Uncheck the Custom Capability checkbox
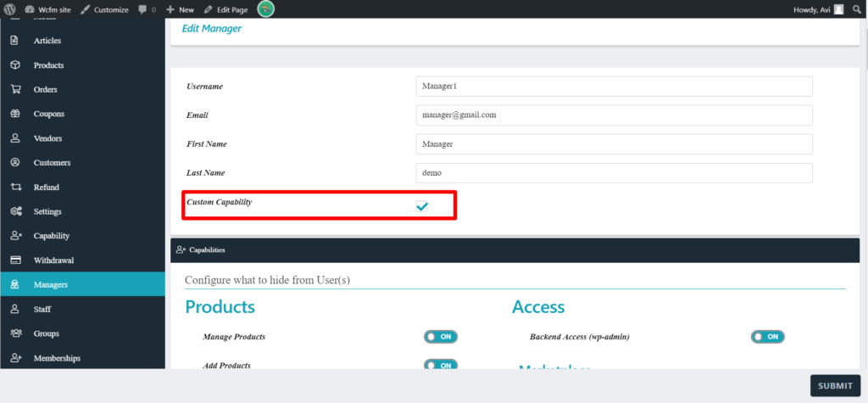Screen dimensions: 868x403 tap(422, 207)
